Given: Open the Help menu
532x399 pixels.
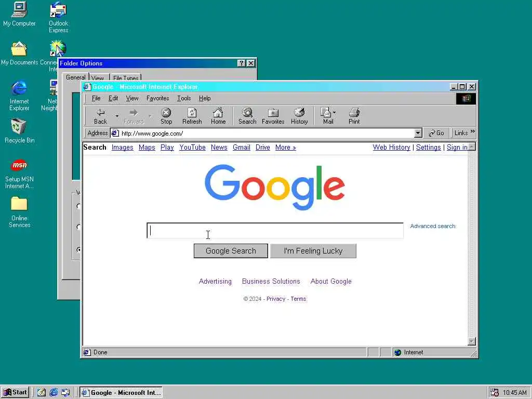Looking at the screenshot, I should point(205,98).
